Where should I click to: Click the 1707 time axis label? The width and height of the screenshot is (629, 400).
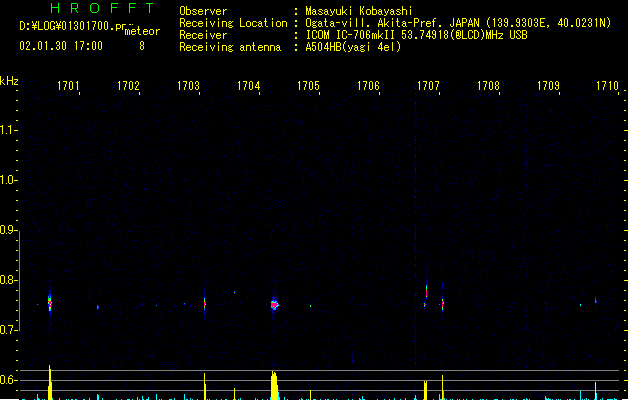(428, 86)
